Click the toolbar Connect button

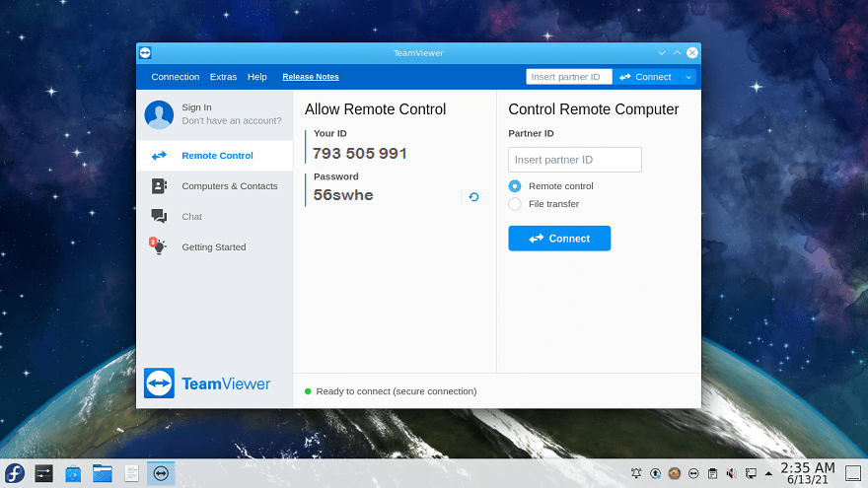645,77
